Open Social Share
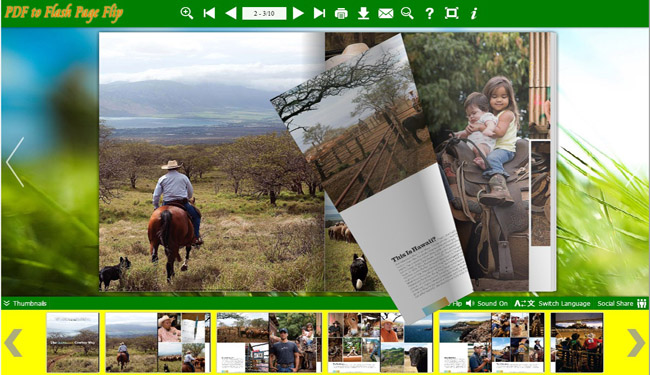650x375 pixels. pos(615,303)
